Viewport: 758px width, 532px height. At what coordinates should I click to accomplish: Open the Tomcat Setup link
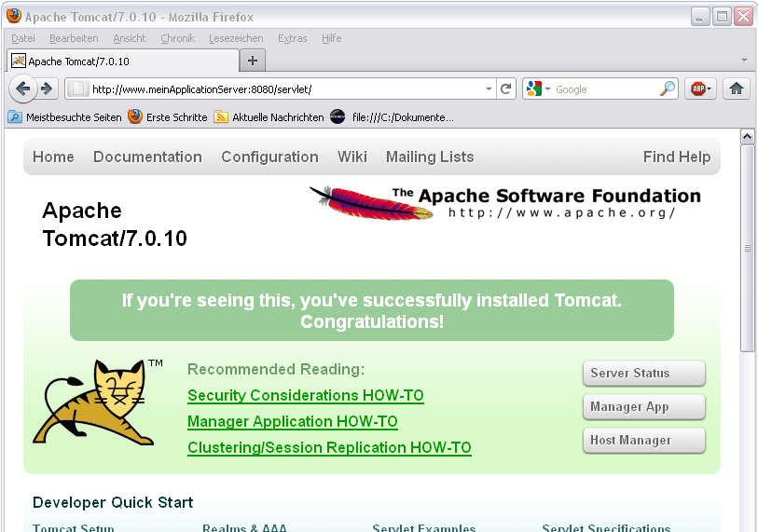74,527
